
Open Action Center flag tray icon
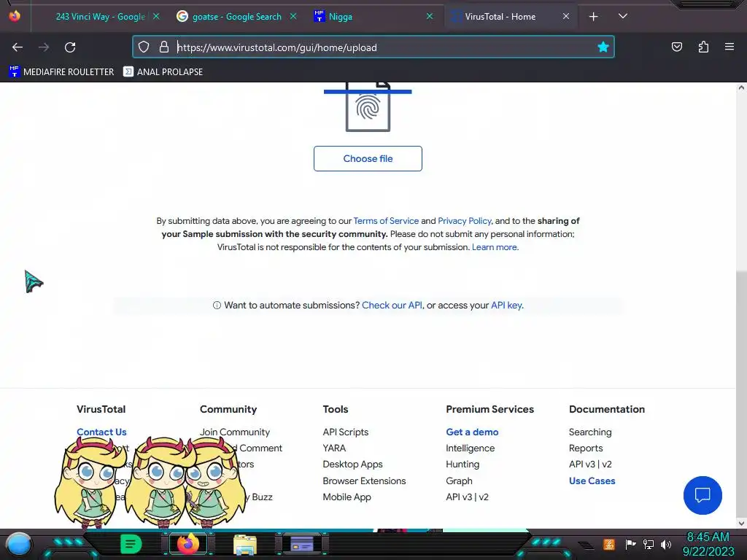pyautogui.click(x=631, y=544)
